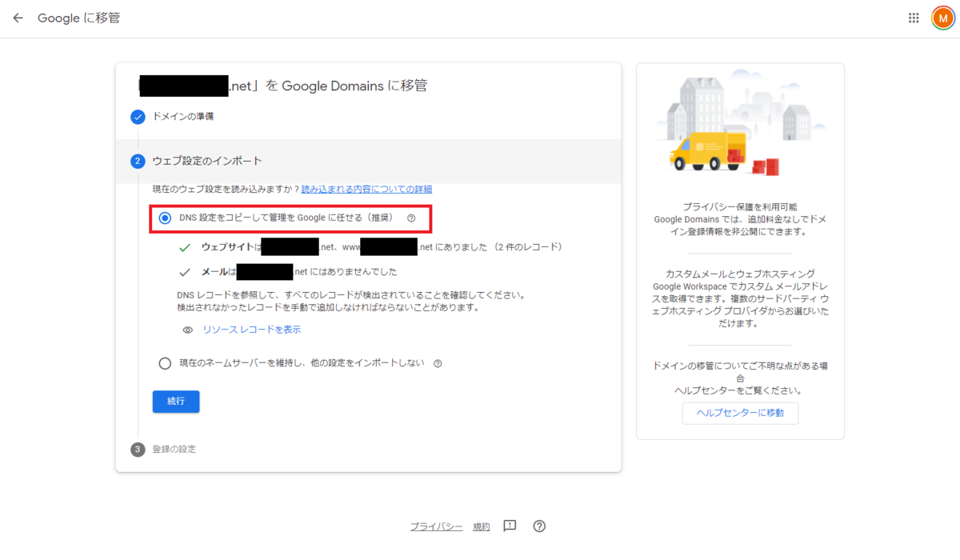This screenshot has width=960, height=560.
Task: Select DNS 設定をコピーして管理を Google に任せる radio
Action: coord(165,218)
